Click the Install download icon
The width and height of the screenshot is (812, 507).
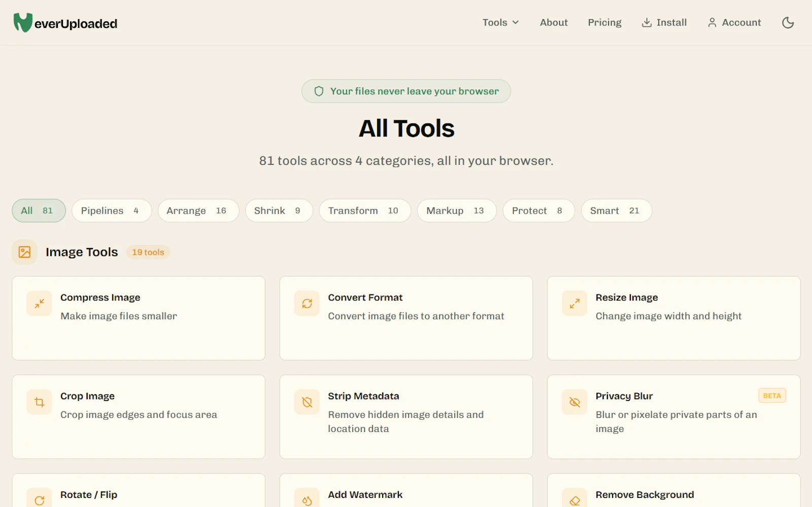647,22
